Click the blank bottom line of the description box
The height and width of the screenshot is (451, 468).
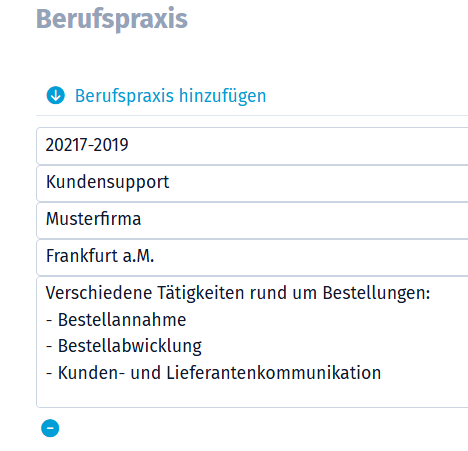click(x=252, y=396)
